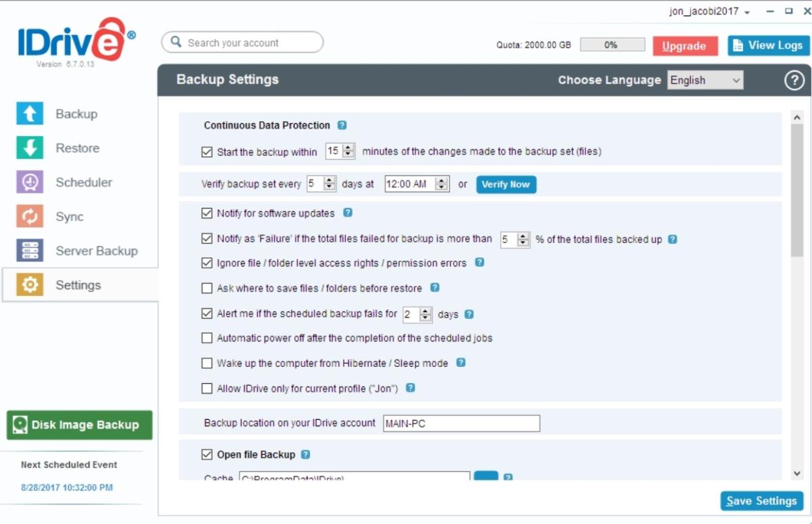Enable Wake up the computer from Hibernate
Viewport: 812px width, 524px height.
click(207, 364)
